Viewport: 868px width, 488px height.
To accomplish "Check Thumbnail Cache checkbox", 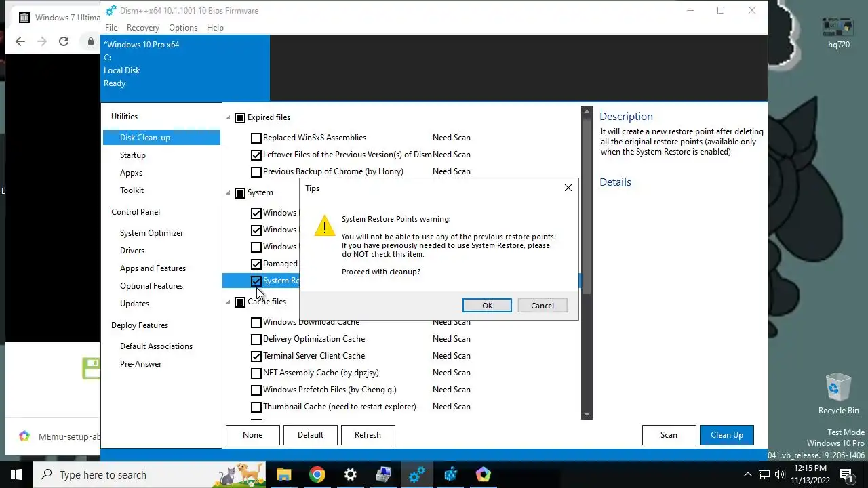I will (x=256, y=407).
